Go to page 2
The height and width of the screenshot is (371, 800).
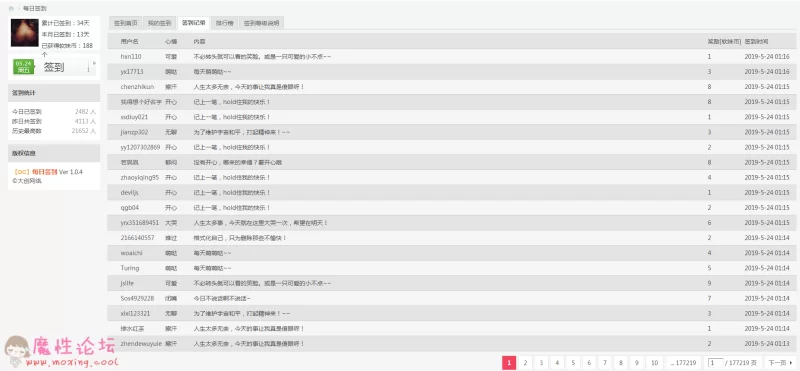[524, 363]
